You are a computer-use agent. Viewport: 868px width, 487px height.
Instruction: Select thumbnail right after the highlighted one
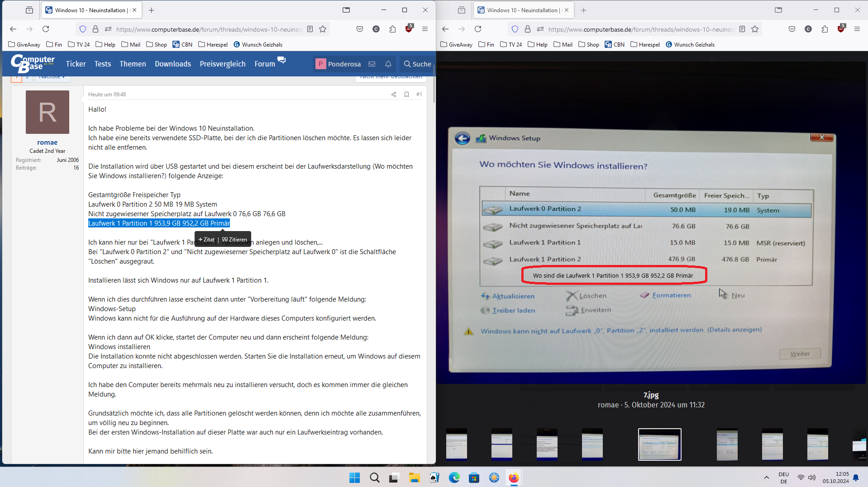[727, 444]
